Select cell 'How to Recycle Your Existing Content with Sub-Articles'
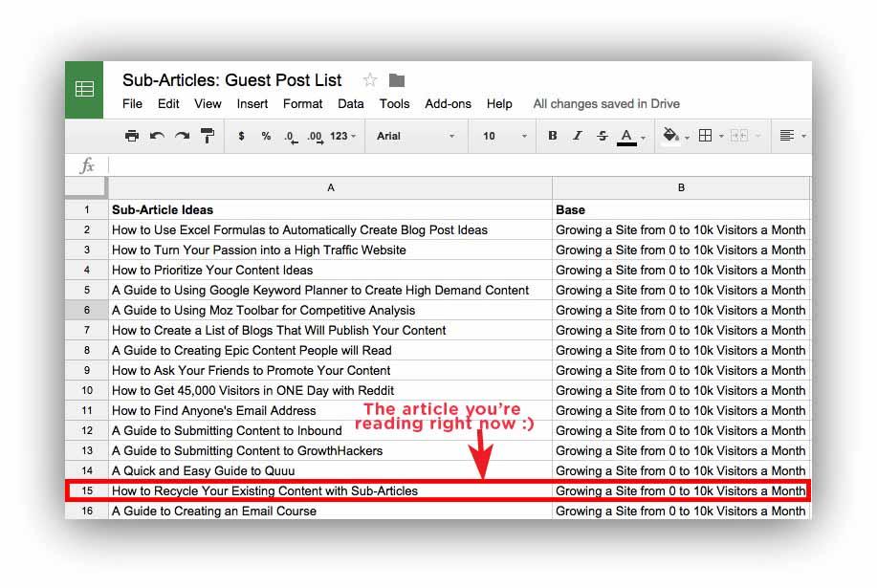Screen dimensions: 877x588 coord(331,490)
